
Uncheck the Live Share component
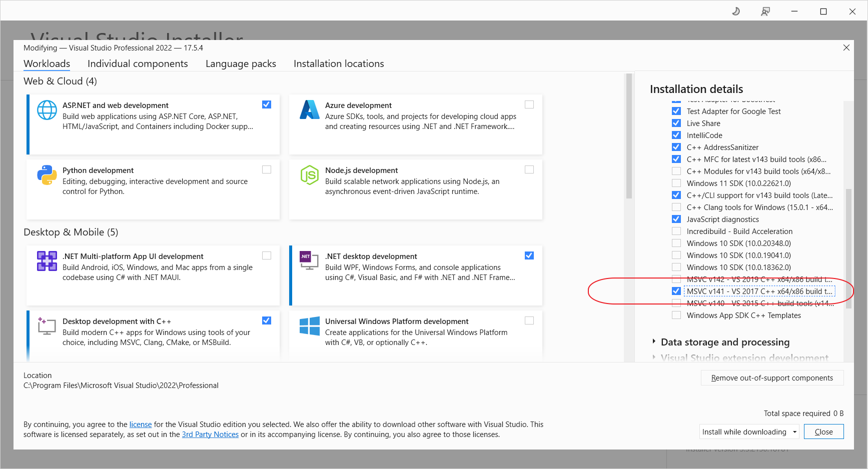pyautogui.click(x=676, y=123)
